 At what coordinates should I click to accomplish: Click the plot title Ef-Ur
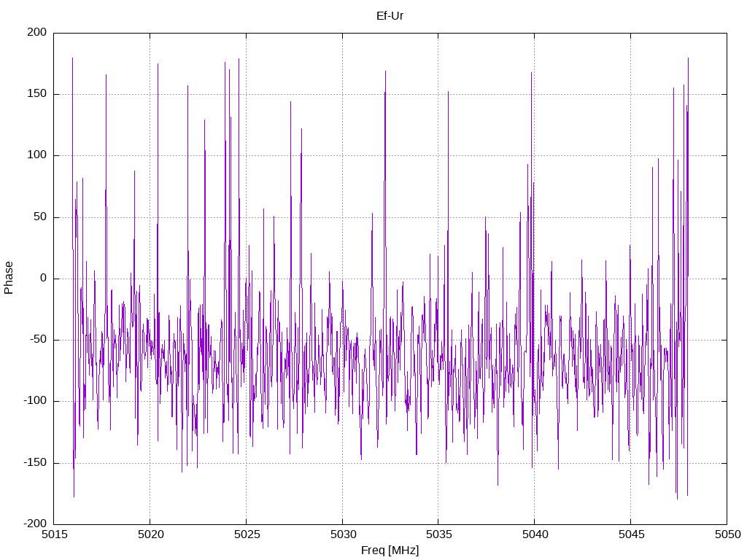click(x=390, y=16)
